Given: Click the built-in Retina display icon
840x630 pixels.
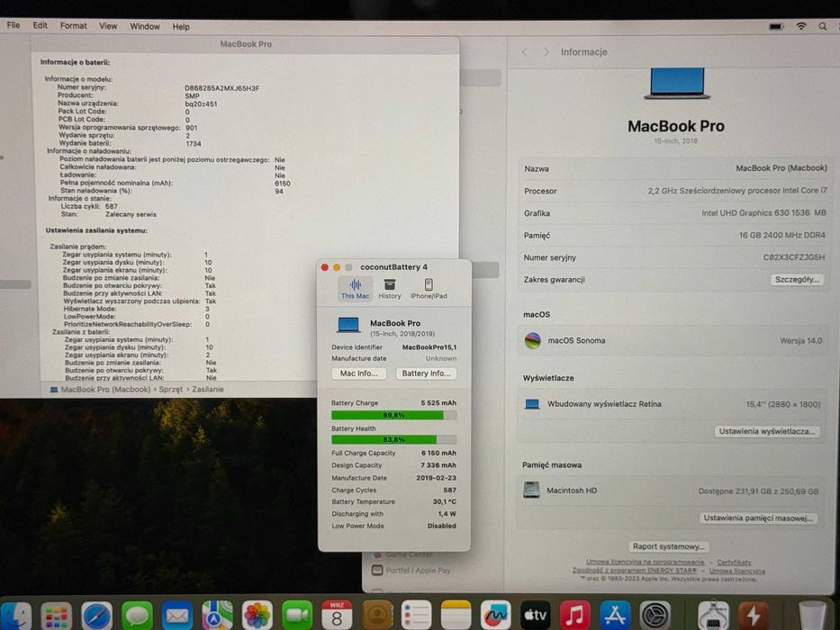Looking at the screenshot, I should (532, 404).
